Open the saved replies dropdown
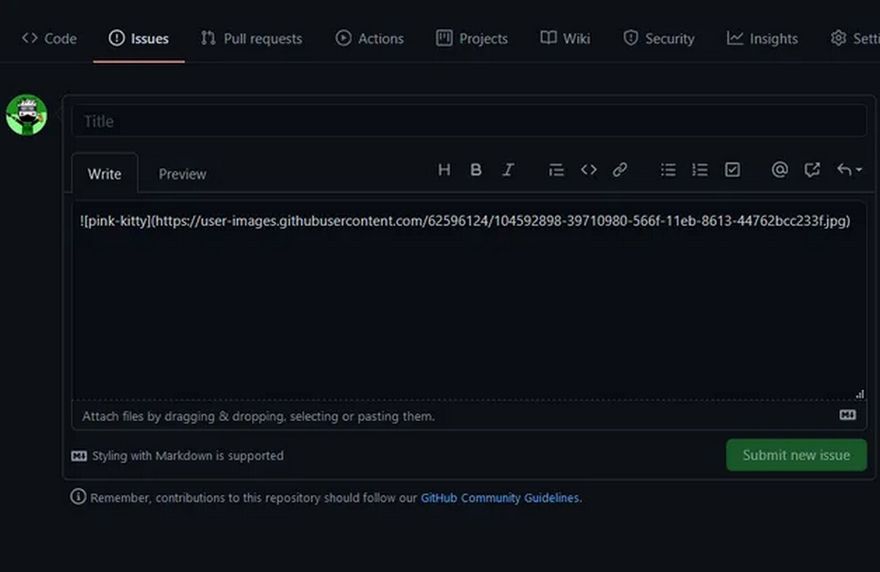This screenshot has height=572, width=880. pyautogui.click(x=849, y=170)
